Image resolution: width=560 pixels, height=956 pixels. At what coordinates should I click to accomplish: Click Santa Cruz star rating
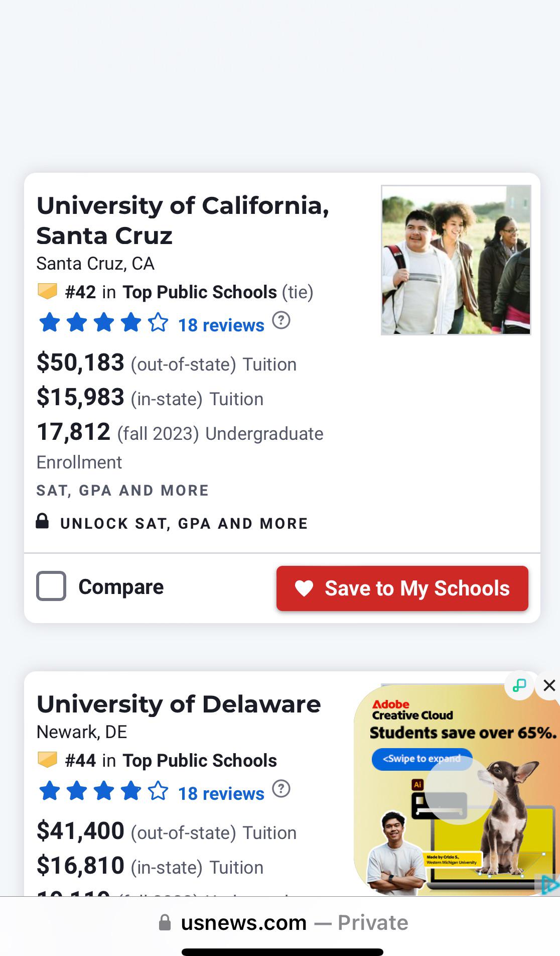coord(103,323)
